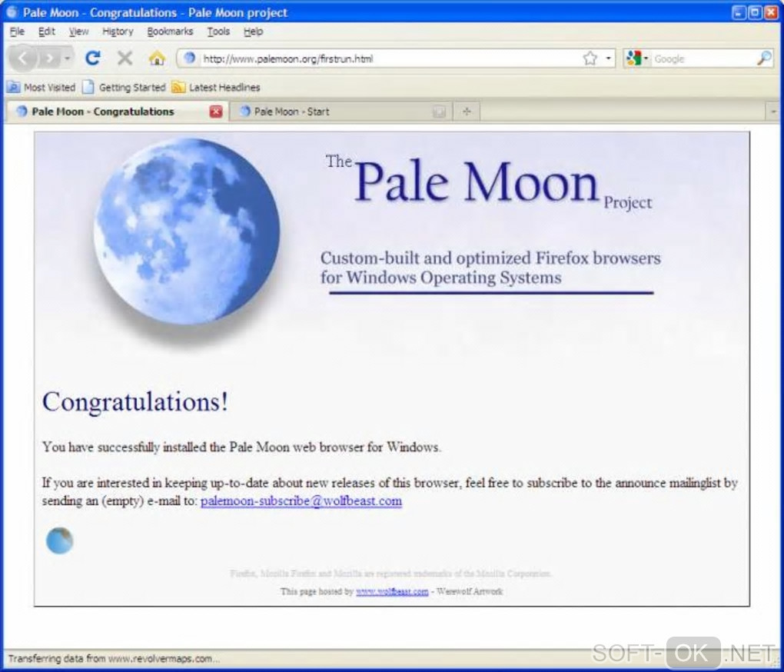Open the Latest Headlines feed
The height and width of the screenshot is (672, 784).
215,87
